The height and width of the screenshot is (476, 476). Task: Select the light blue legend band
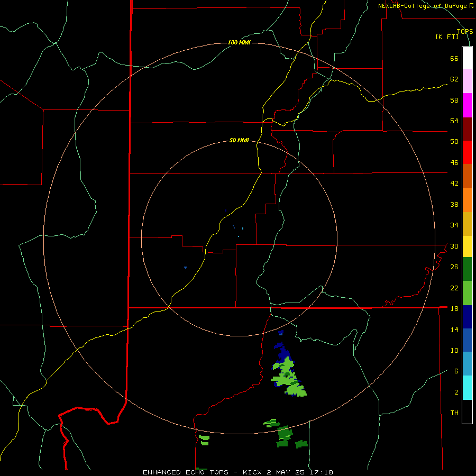[467, 364]
